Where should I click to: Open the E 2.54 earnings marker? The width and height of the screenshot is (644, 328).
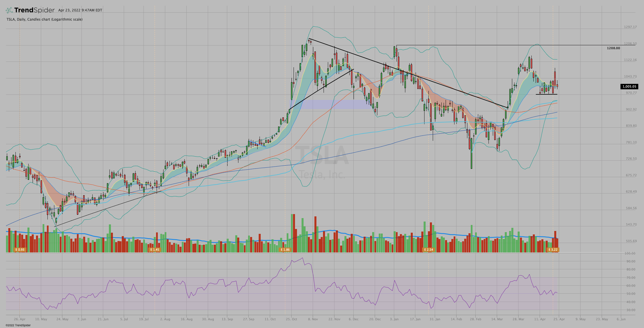tap(428, 250)
